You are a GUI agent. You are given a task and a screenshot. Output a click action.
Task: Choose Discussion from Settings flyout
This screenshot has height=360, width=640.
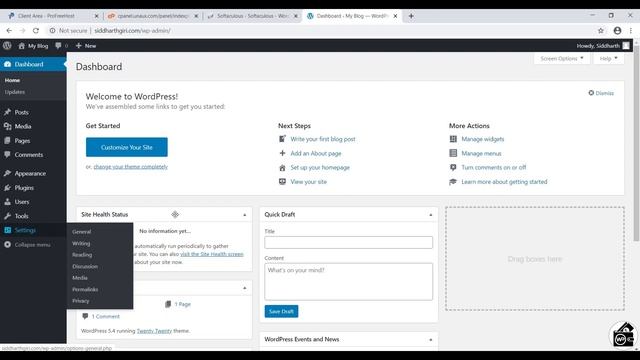click(85, 266)
